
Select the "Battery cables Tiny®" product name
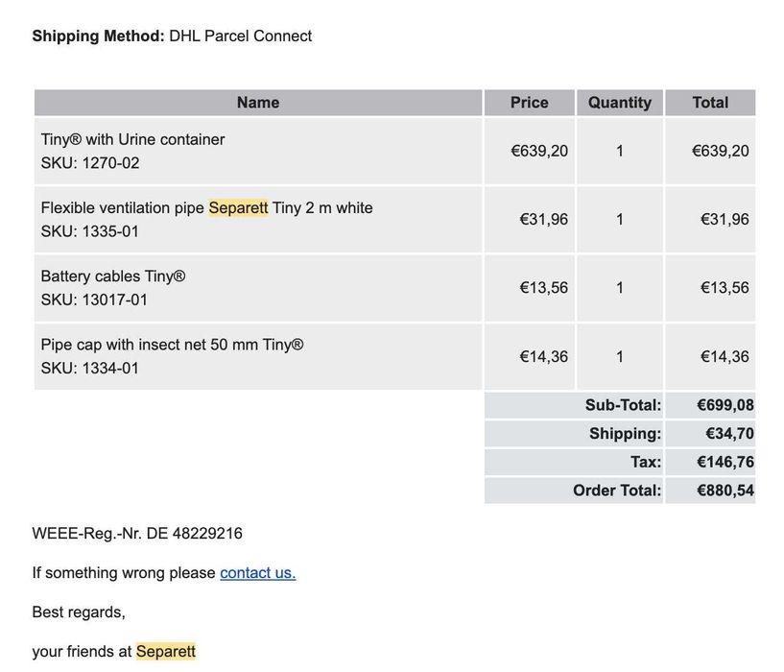pyautogui.click(x=112, y=276)
